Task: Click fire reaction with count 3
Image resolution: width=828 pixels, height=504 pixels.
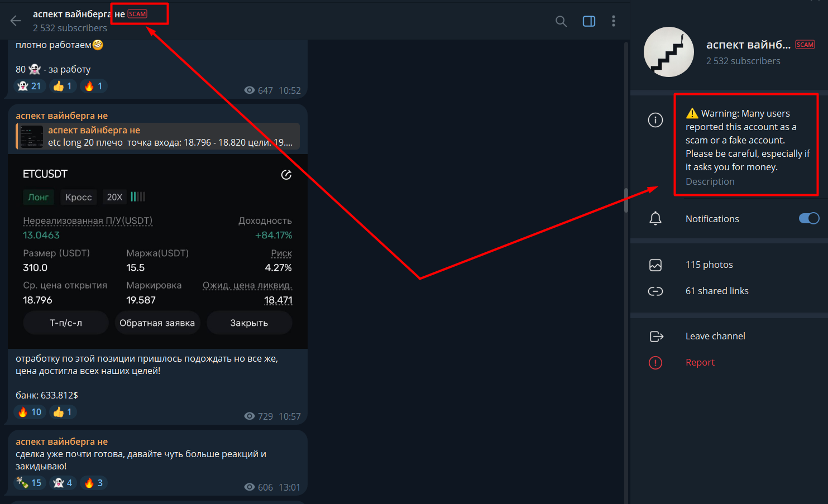Action: [x=93, y=483]
